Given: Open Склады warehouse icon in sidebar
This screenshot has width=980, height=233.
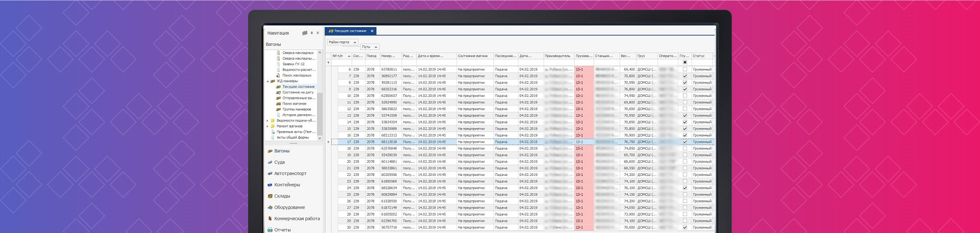Looking at the screenshot, I should pyautogui.click(x=270, y=196).
